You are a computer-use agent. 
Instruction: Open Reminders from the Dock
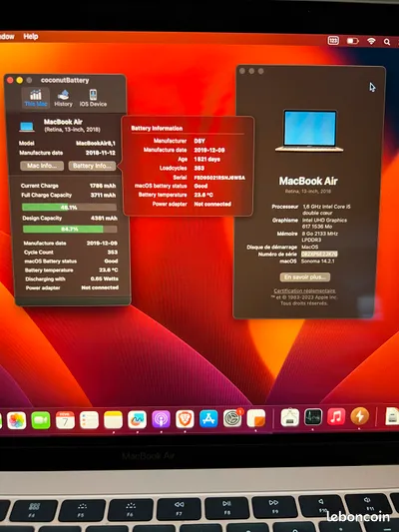89,420
